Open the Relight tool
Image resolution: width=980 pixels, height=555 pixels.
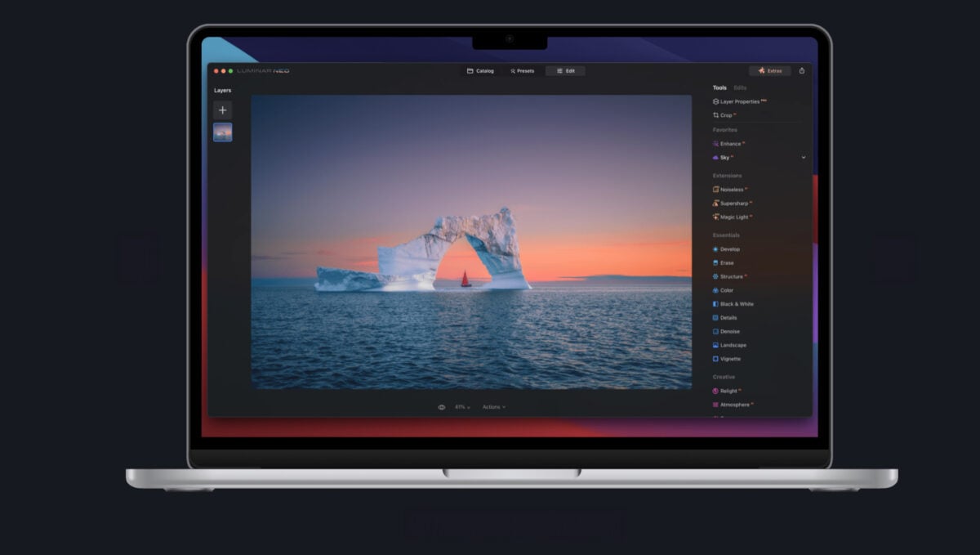(727, 391)
